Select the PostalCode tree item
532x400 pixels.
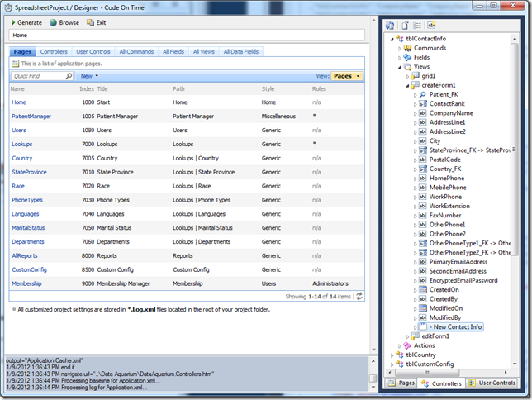[x=444, y=160]
